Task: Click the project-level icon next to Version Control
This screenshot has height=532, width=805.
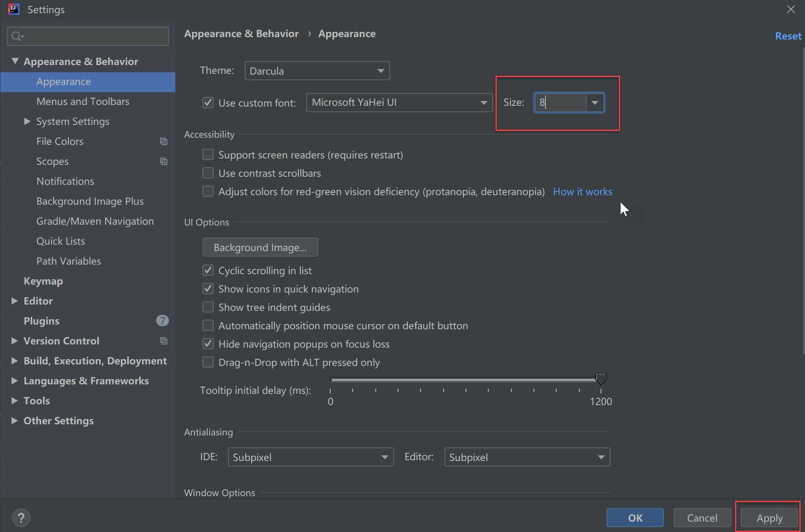Action: coord(163,341)
